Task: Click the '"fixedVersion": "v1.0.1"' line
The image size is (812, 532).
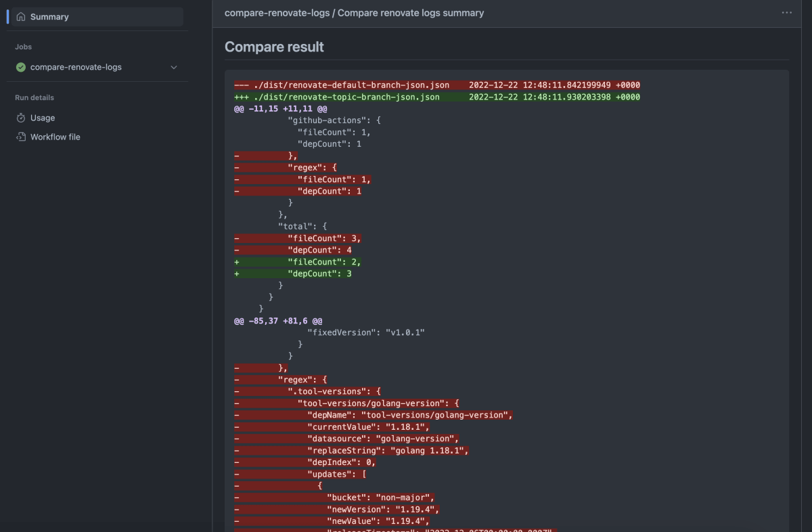Action: coord(366,332)
